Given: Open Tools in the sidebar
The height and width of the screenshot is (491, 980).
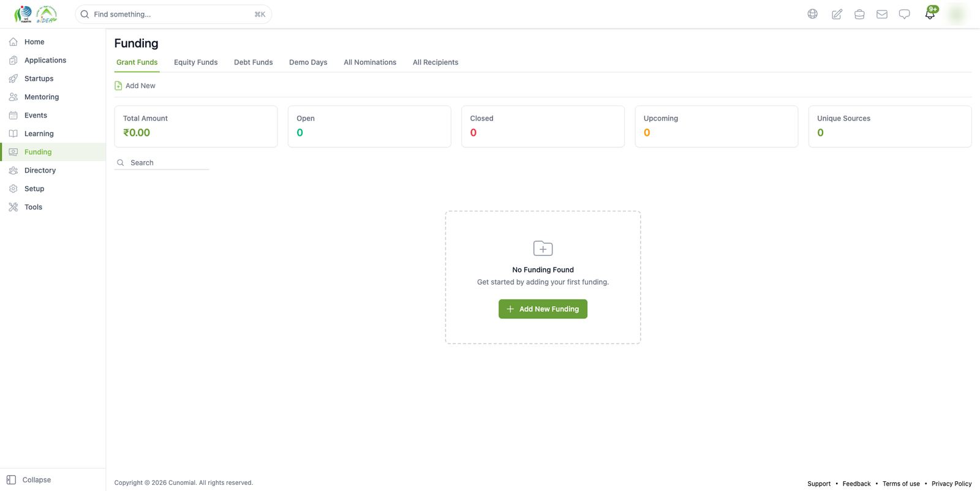Looking at the screenshot, I should (x=53, y=207).
